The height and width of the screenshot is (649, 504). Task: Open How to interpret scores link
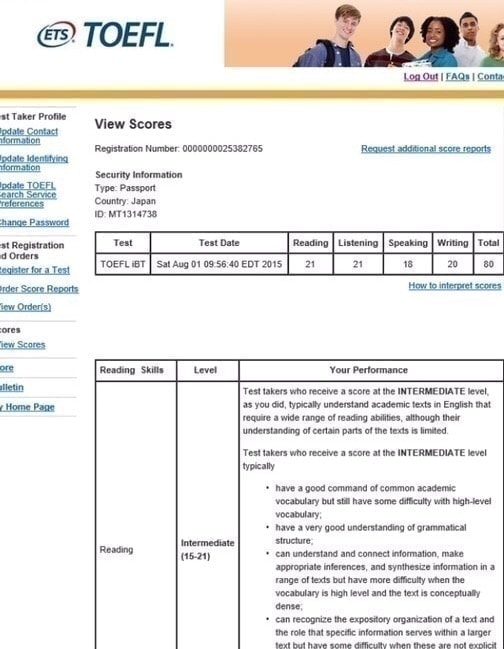pos(455,286)
